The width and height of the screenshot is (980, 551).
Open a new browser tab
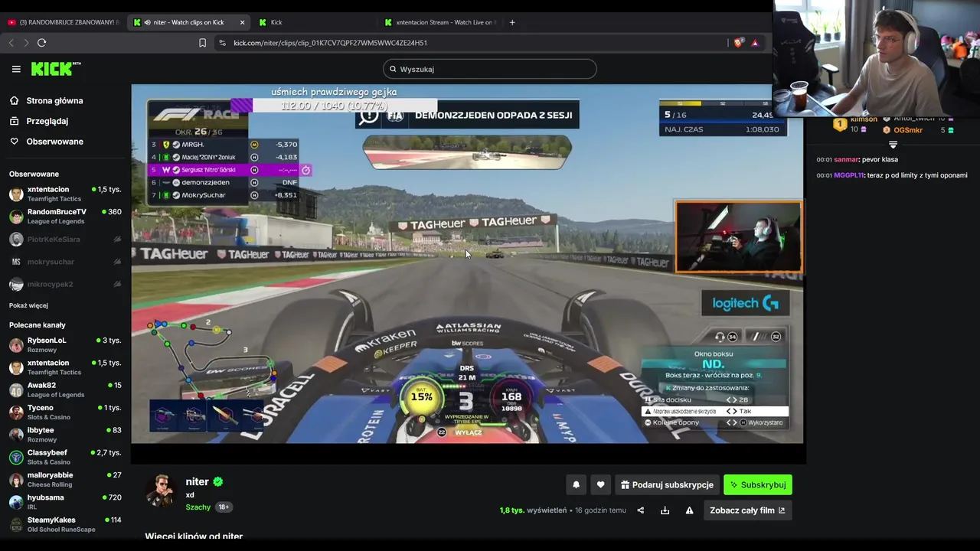coord(512,22)
